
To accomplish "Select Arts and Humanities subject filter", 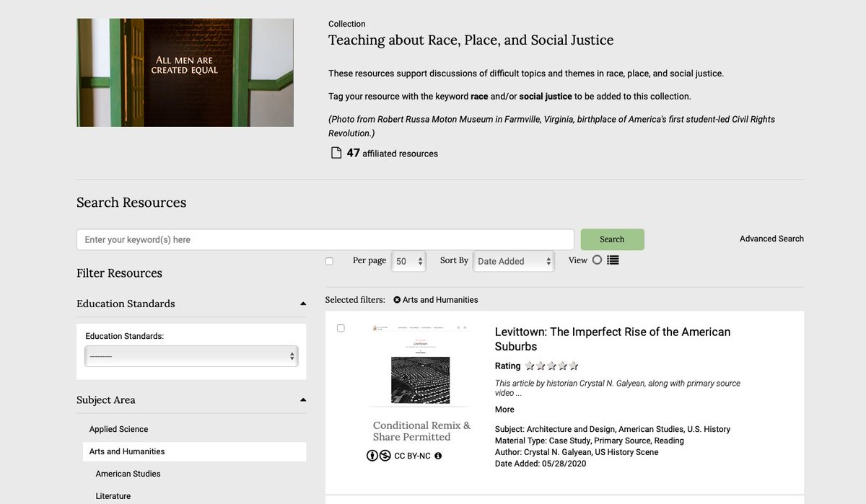I will click(194, 451).
